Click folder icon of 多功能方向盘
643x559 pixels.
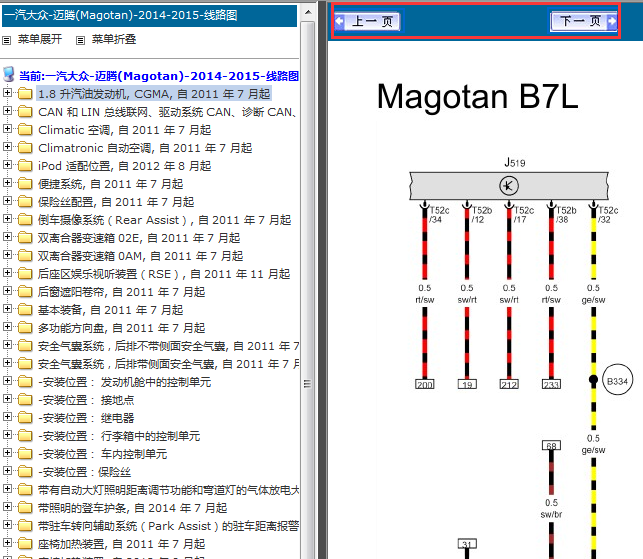point(25,328)
